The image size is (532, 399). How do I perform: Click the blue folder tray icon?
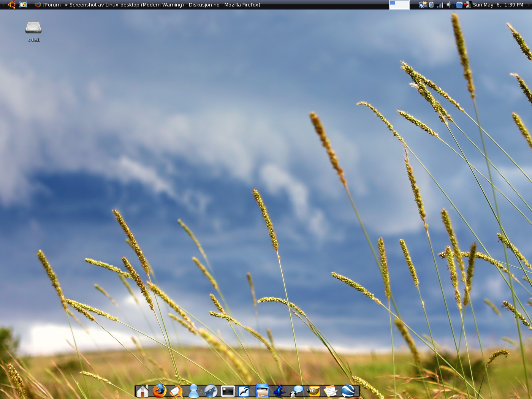click(x=459, y=5)
